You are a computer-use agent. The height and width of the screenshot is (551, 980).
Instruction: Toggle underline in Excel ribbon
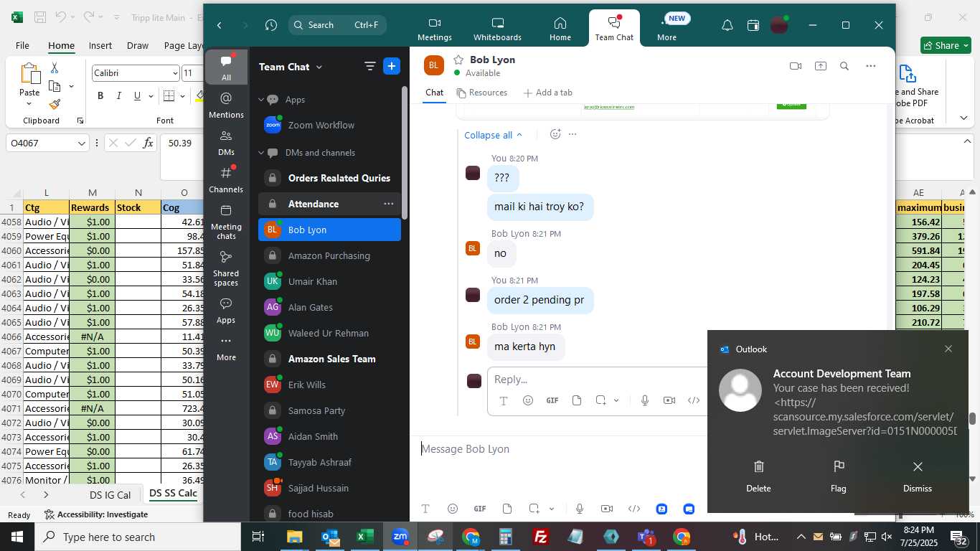[137, 95]
